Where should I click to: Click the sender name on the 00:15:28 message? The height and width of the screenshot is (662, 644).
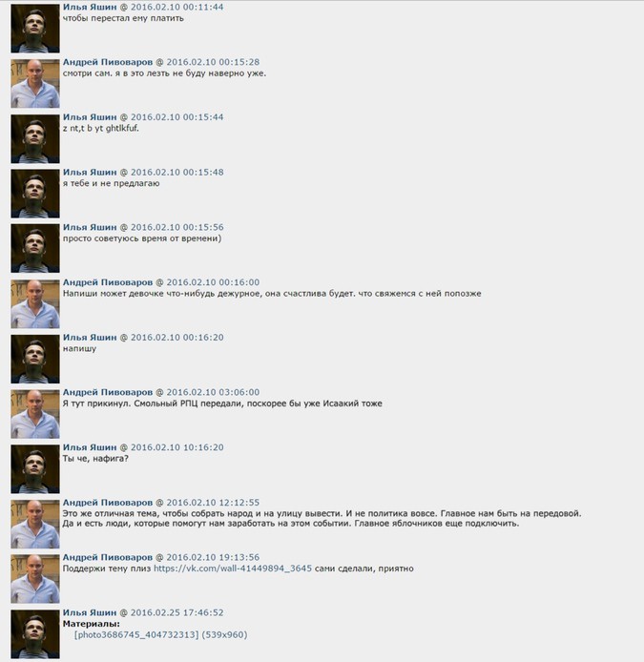pos(108,62)
